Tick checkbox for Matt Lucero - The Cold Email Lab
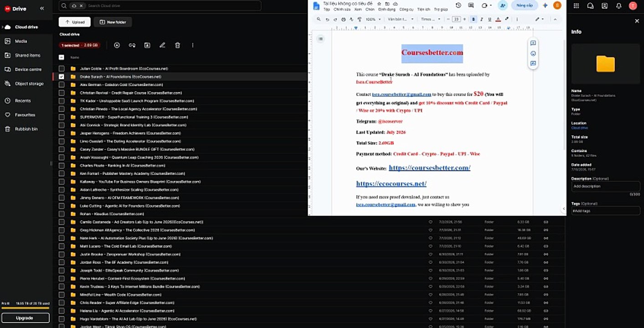The height and width of the screenshot is (328, 644). point(62,246)
